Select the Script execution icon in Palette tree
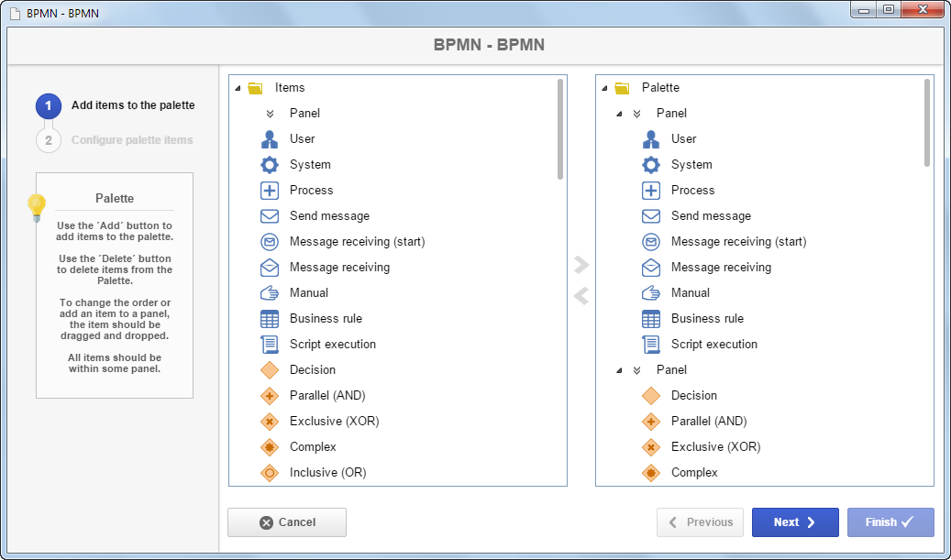This screenshot has height=560, width=951. pos(651,345)
